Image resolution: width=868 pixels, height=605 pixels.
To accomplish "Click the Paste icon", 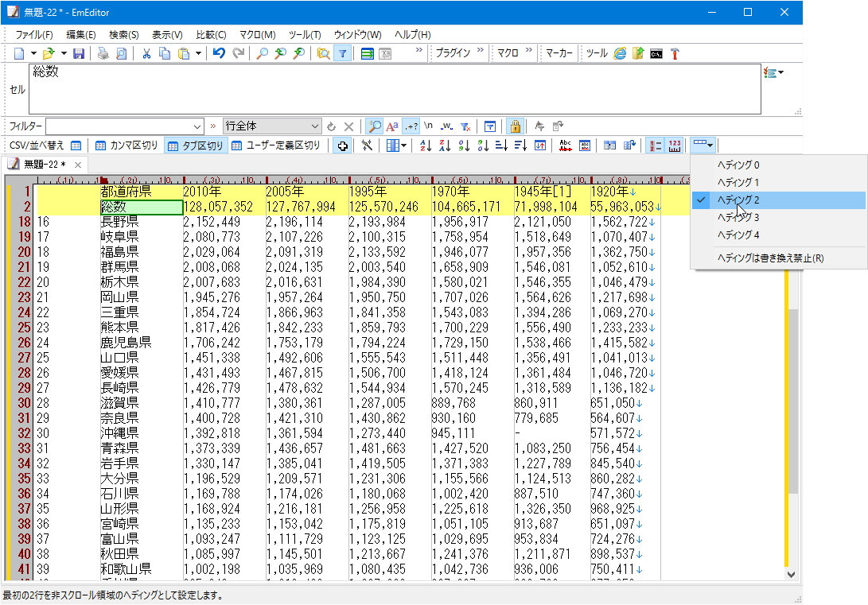I will 181,52.
